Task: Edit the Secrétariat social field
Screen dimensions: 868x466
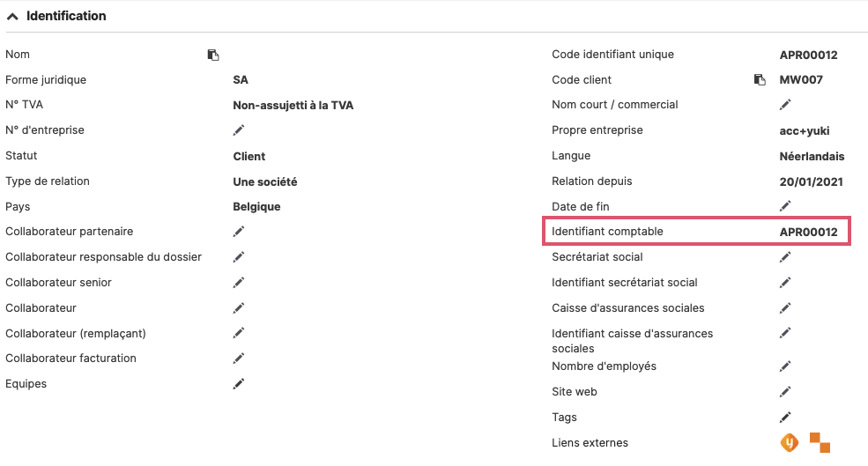Action: [785, 257]
